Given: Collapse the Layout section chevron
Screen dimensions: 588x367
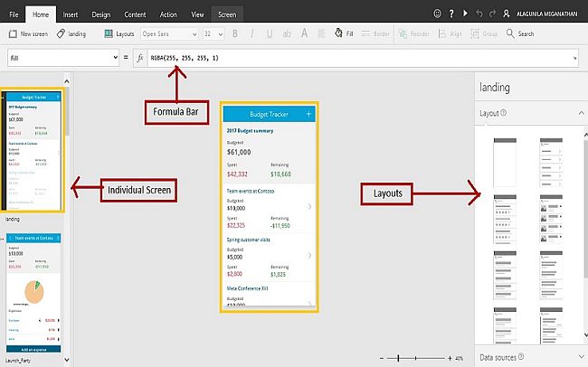Looking at the screenshot, I should pyautogui.click(x=581, y=113).
